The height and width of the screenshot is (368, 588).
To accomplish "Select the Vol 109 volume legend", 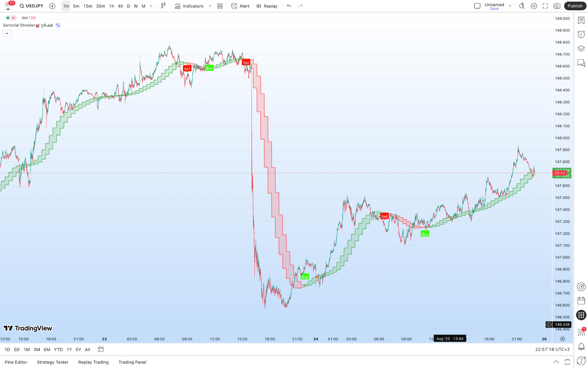I will tap(29, 18).
